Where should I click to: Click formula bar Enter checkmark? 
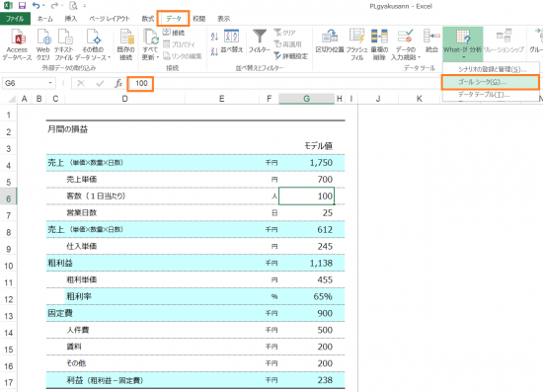pyautogui.click(x=100, y=83)
